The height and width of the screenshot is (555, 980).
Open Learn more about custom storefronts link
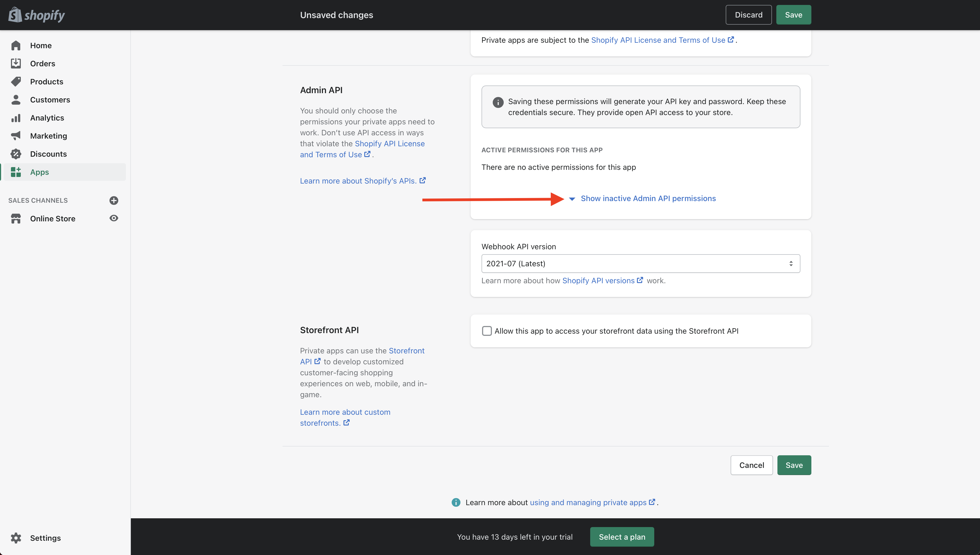(345, 417)
